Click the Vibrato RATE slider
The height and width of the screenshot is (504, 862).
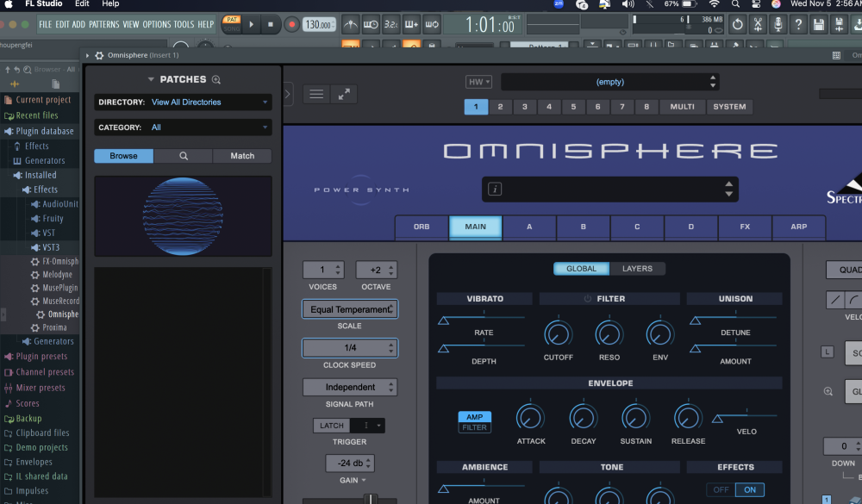[483, 320]
